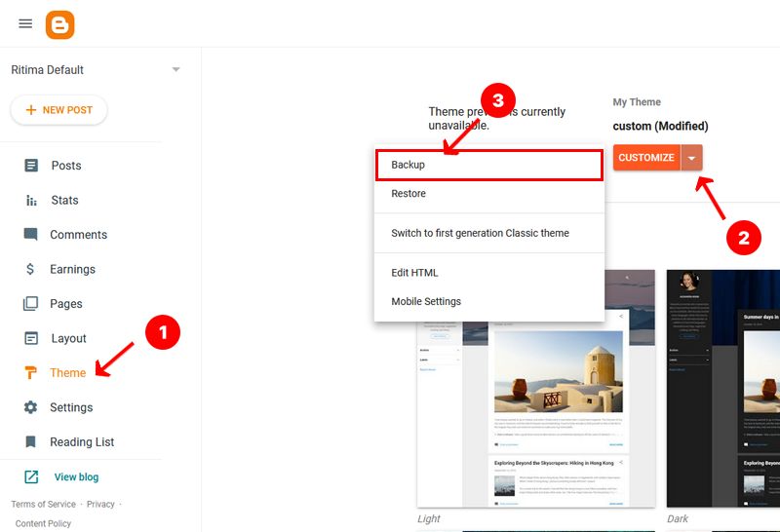Screen dimensions: 780x532
Task: Open Layout section label
Action: 68,339
